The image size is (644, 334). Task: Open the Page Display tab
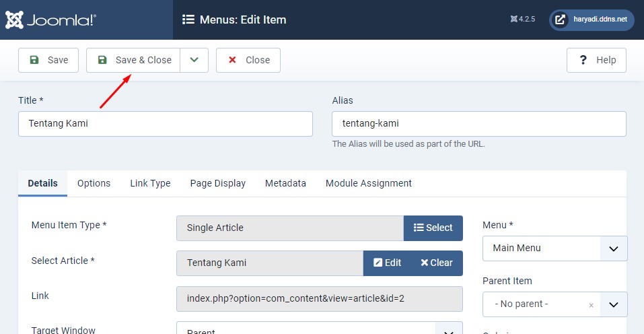[217, 183]
